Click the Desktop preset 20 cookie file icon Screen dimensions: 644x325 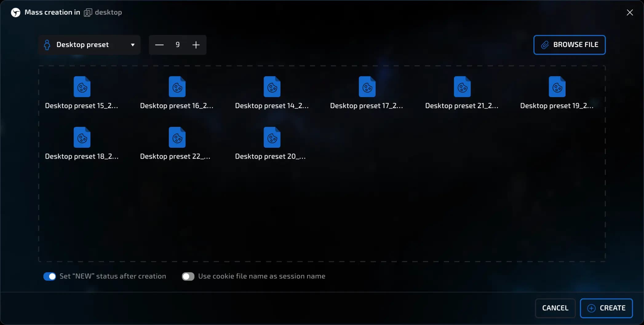tap(272, 137)
